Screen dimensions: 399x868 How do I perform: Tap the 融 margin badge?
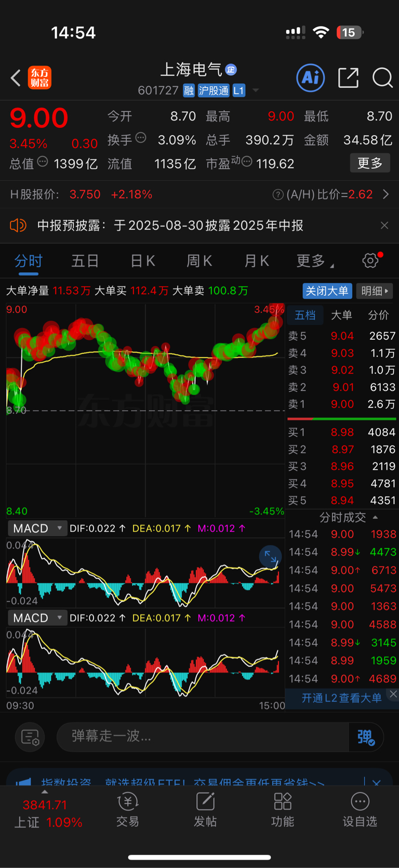(189, 90)
